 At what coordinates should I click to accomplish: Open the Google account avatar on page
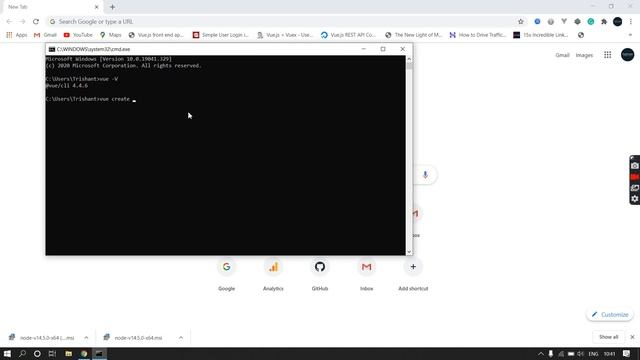point(627,55)
